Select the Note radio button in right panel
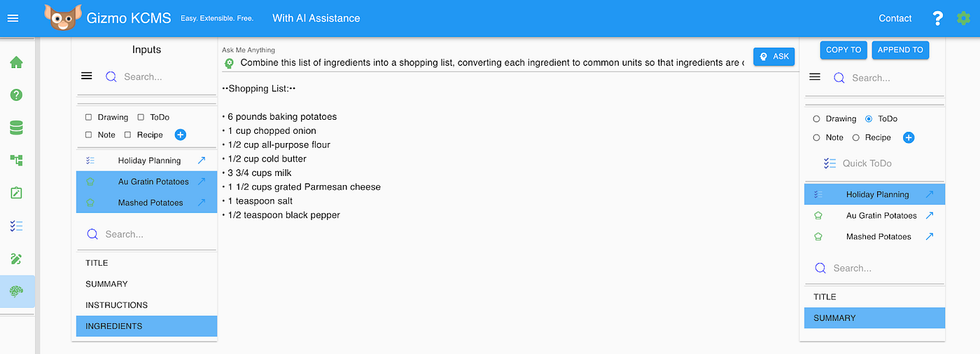Viewport: 980px width, 354px height. pos(816,137)
